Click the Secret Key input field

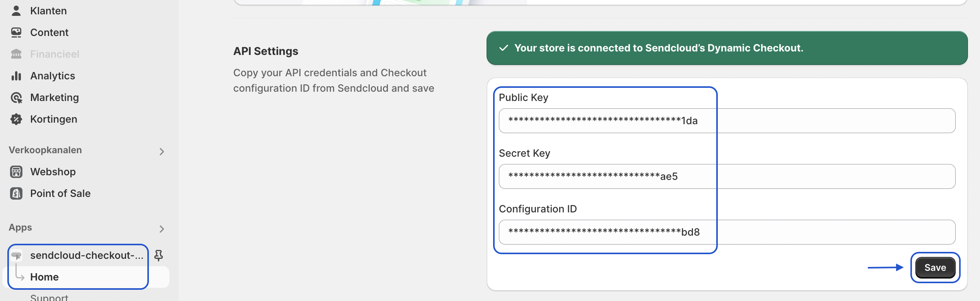(727, 176)
